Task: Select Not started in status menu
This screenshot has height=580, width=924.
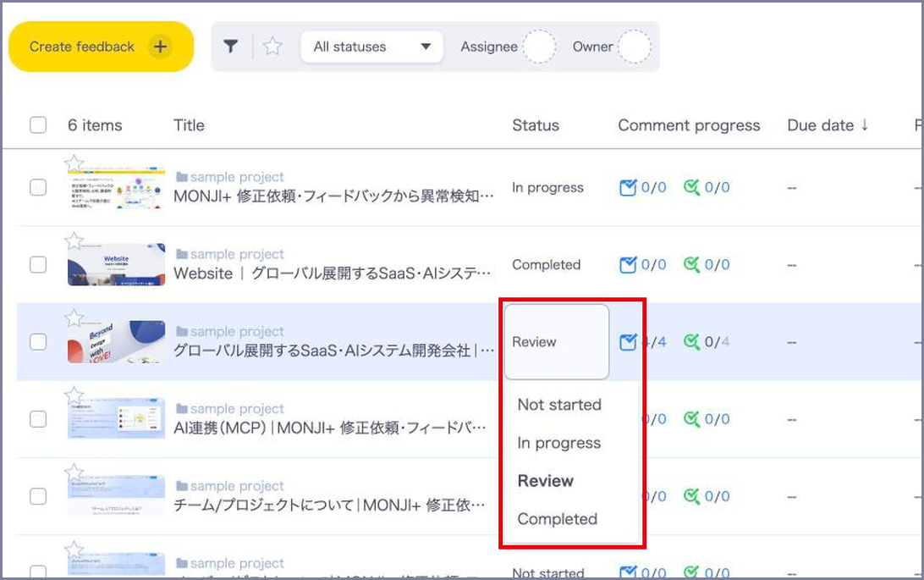Action: [x=559, y=405]
